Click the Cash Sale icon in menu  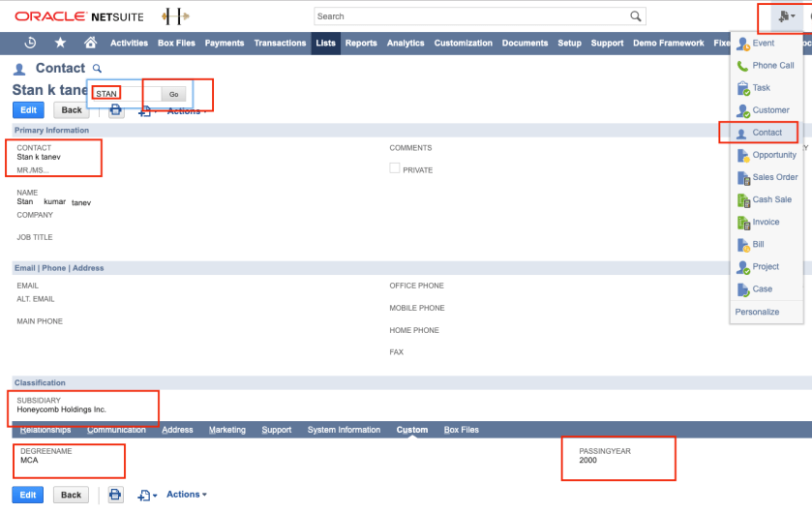[x=743, y=200]
